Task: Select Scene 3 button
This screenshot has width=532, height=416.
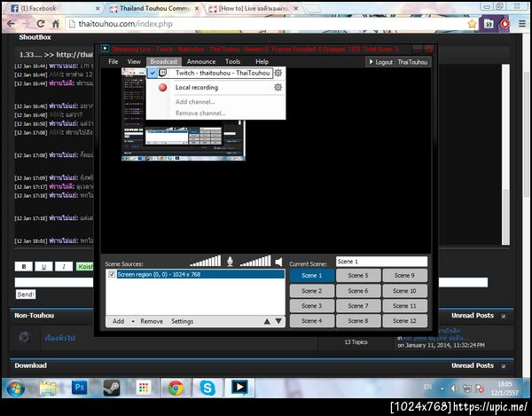Action: [x=312, y=306]
